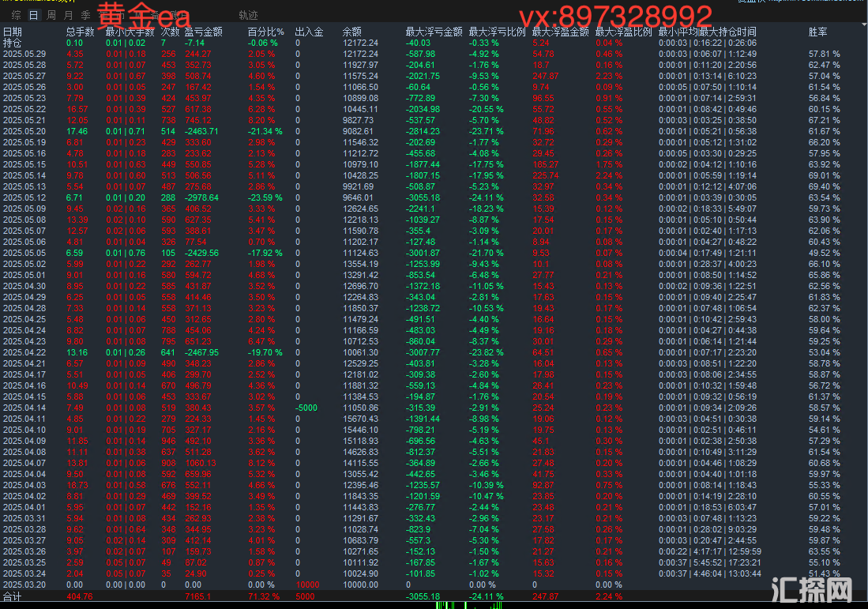The width and height of the screenshot is (868, 609).
Task: Click the 2025.04.01 date cell
Action: (24, 508)
